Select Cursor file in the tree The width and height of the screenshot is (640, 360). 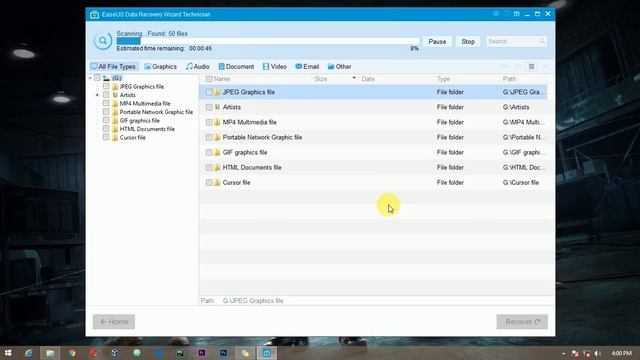point(132,138)
